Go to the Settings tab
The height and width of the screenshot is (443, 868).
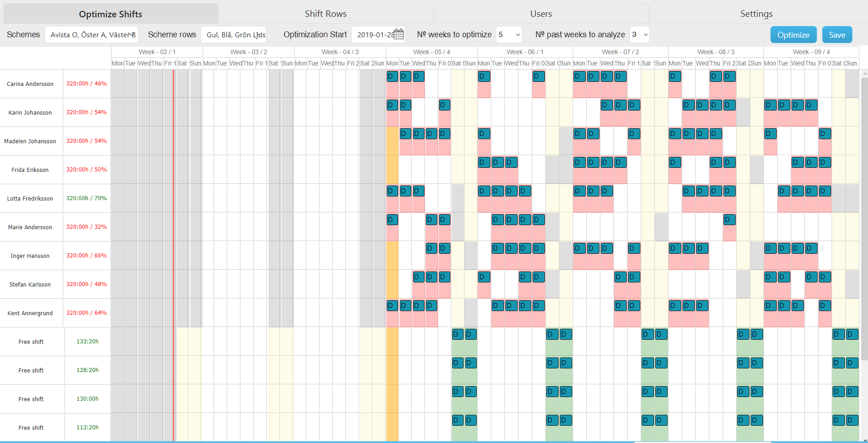[x=756, y=14]
